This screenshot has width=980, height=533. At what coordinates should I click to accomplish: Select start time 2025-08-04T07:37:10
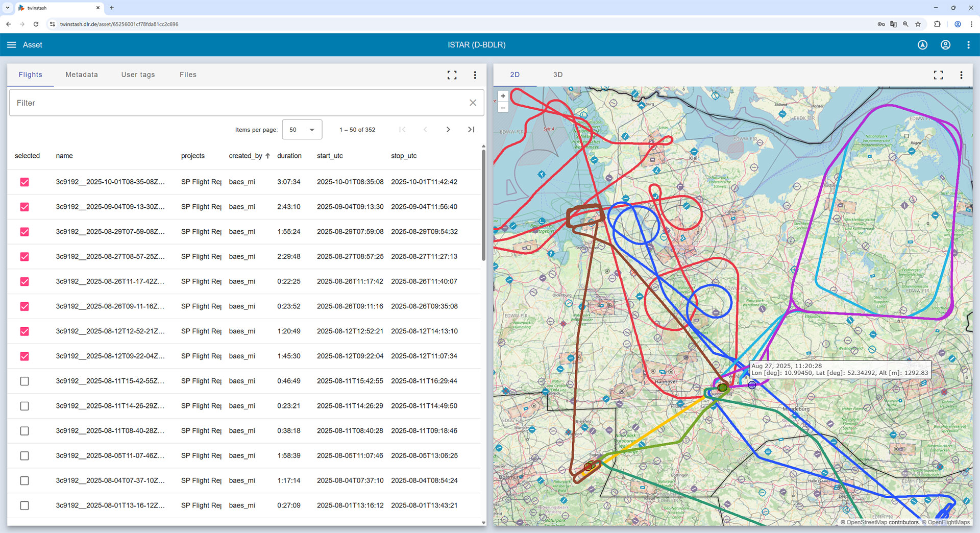click(350, 480)
